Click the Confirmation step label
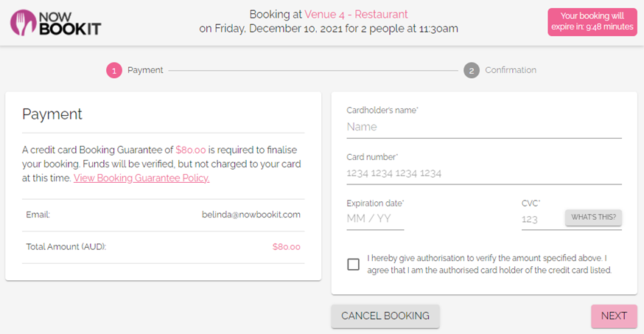This screenshot has width=644, height=334. [510, 70]
